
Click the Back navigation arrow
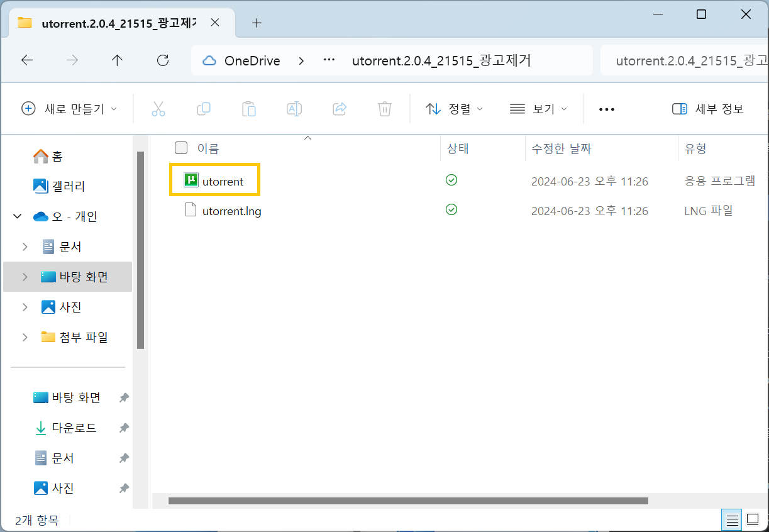26,60
